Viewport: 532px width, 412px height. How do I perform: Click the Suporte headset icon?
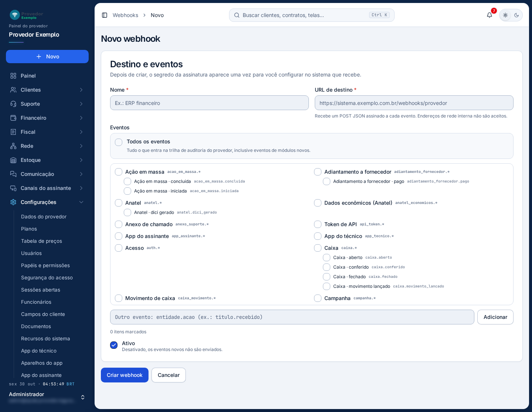pos(13,104)
